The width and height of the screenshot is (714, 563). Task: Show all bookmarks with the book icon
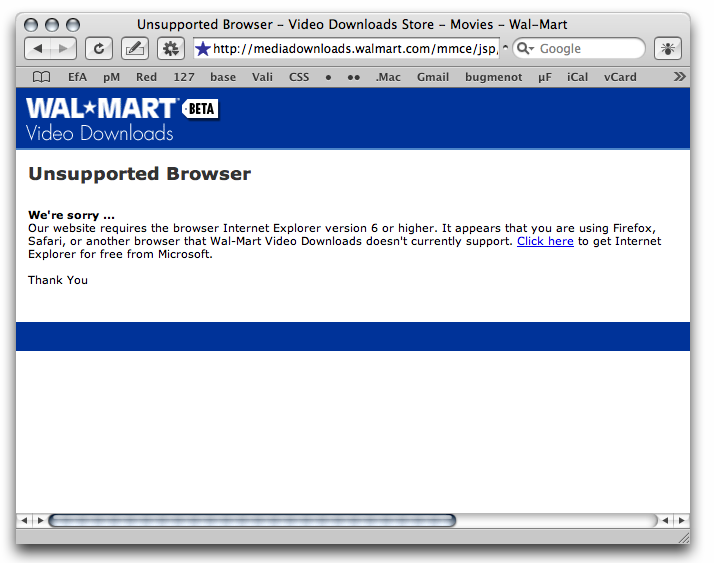pyautogui.click(x=41, y=77)
